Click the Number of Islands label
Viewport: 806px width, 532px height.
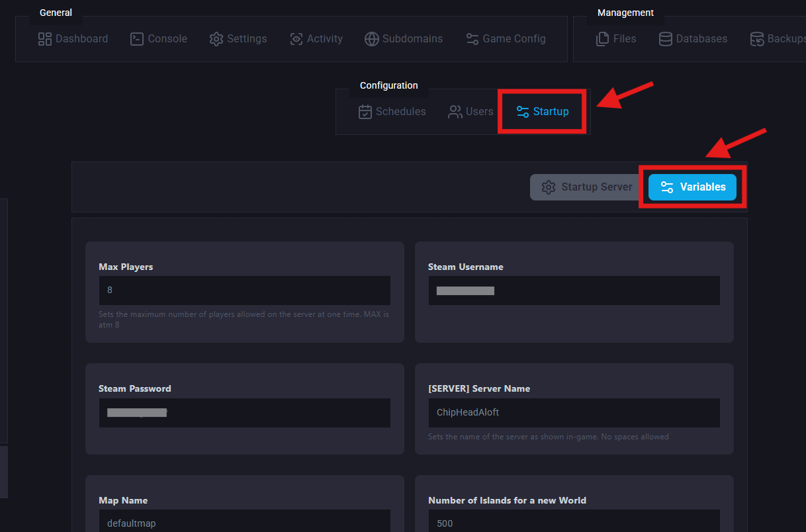507,500
